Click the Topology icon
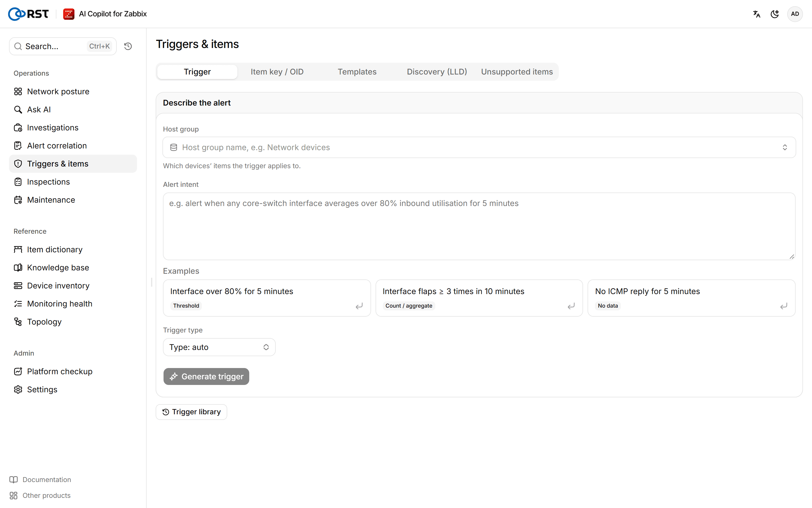The image size is (812, 508). coord(18,322)
